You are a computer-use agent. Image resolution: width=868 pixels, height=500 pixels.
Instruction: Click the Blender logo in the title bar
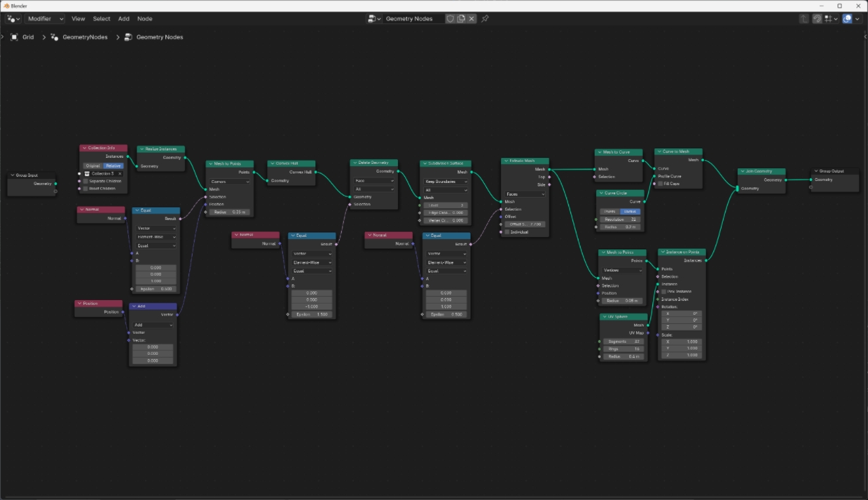(x=6, y=5)
